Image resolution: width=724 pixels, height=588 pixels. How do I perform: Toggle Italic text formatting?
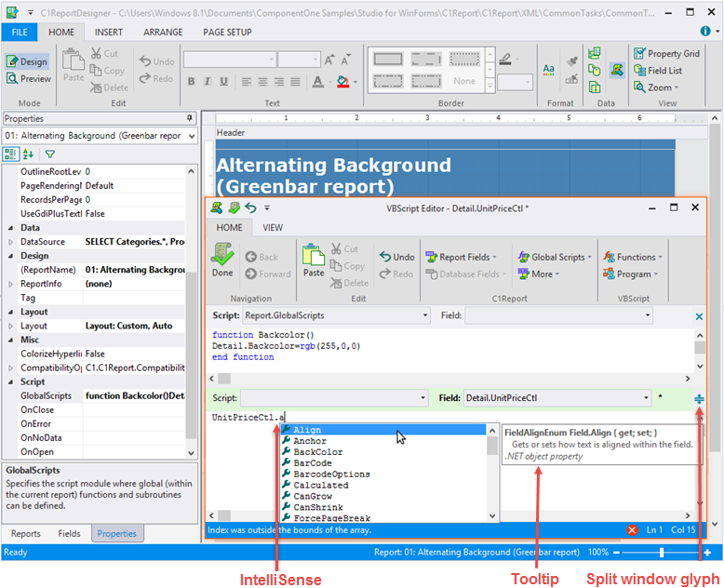[x=208, y=82]
